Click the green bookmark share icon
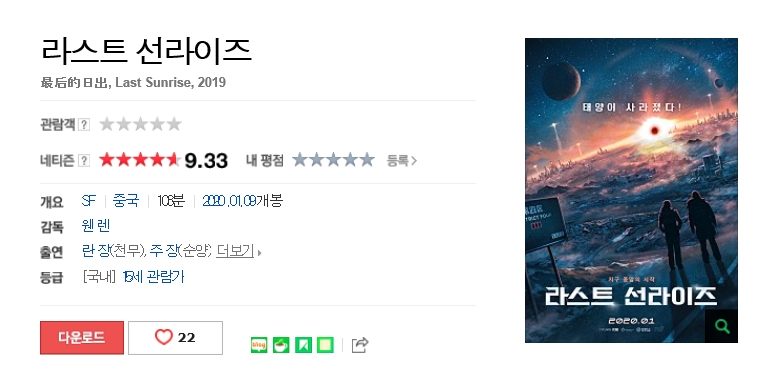 [304, 345]
